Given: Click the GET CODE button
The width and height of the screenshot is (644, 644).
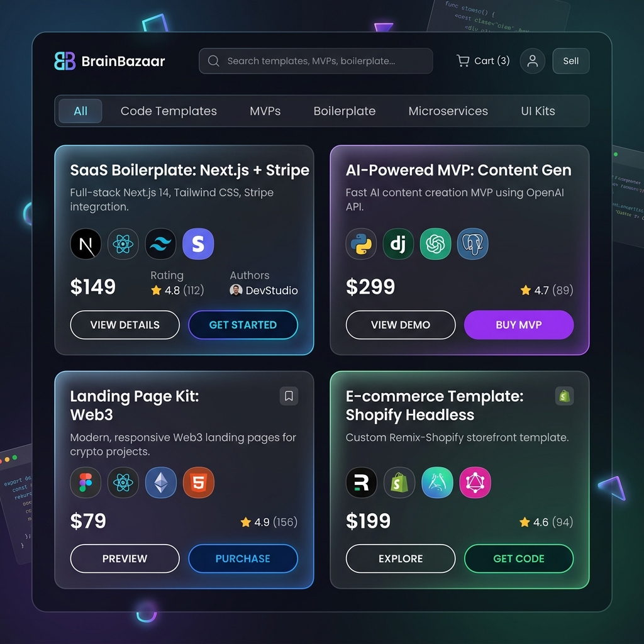Looking at the screenshot, I should click(519, 558).
